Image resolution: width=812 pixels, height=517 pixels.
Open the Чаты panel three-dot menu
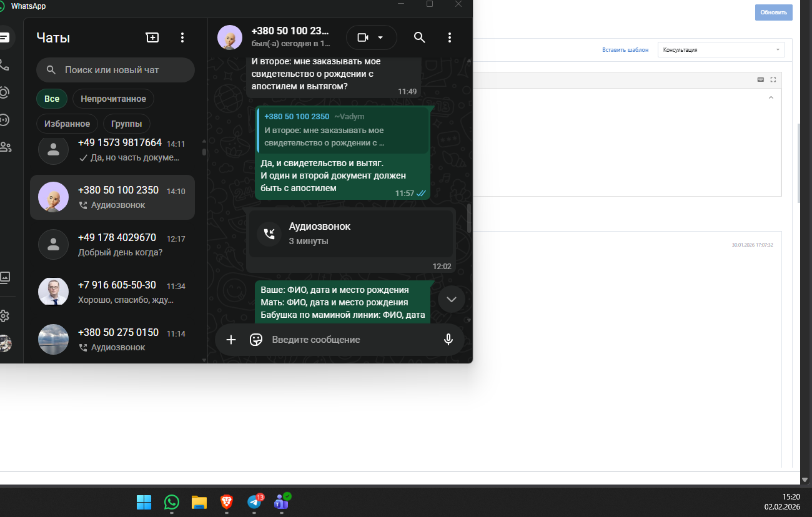pyautogui.click(x=182, y=37)
